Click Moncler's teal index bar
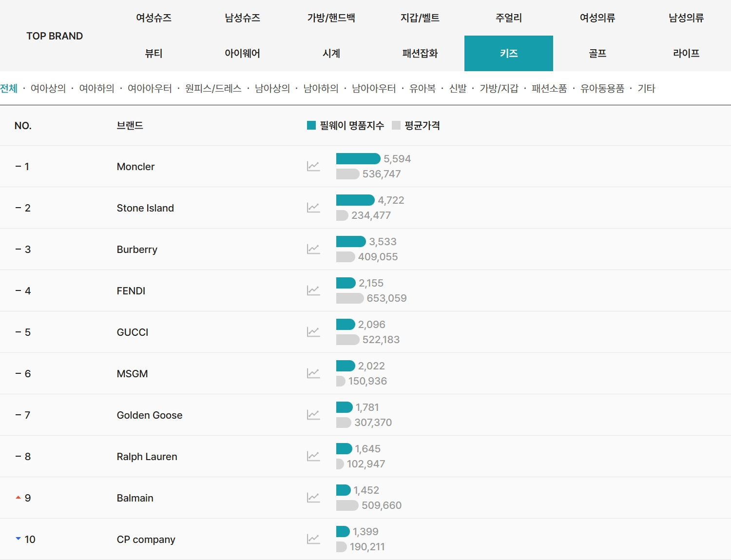 (358, 158)
